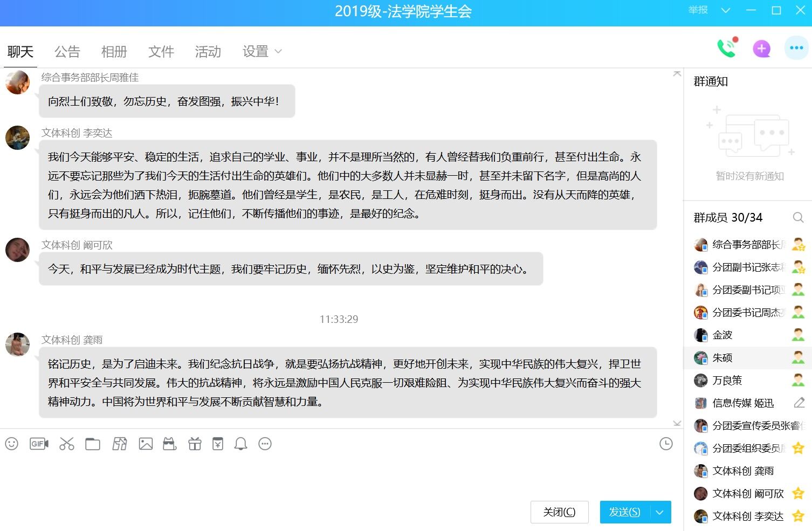
Task: Open the 设置 dropdown chevron
Action: click(x=278, y=52)
